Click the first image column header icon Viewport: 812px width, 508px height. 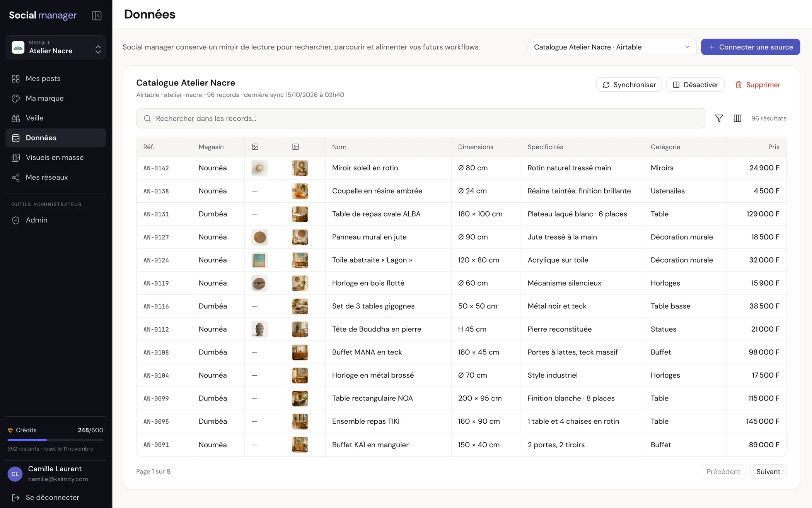[x=255, y=147]
